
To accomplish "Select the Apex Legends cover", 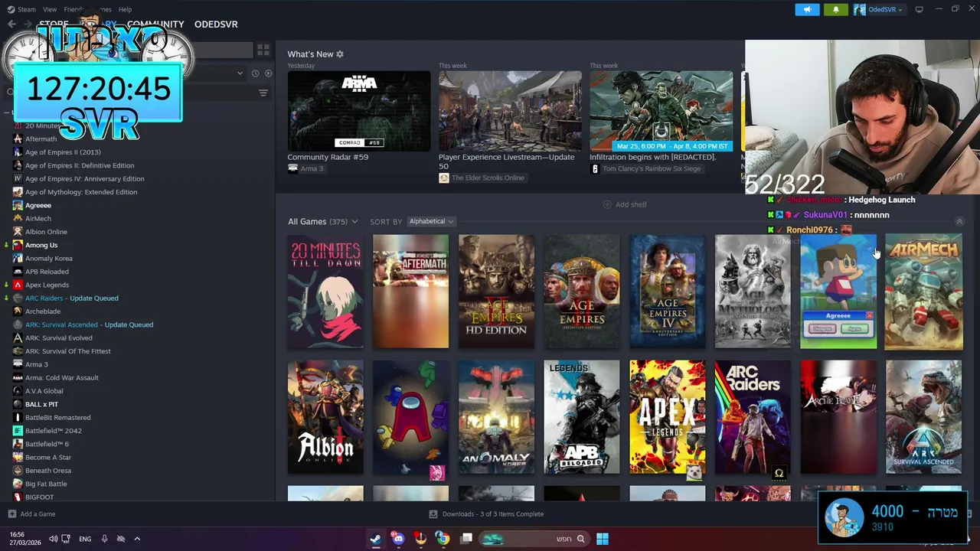I will [668, 417].
